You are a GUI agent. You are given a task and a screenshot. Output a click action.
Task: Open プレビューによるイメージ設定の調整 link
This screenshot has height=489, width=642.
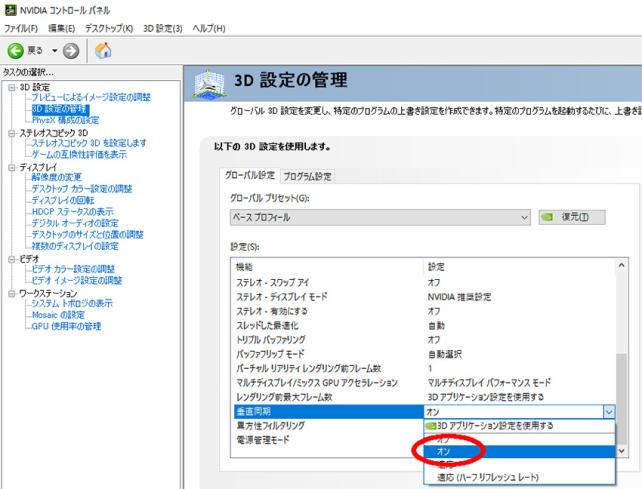[91, 97]
